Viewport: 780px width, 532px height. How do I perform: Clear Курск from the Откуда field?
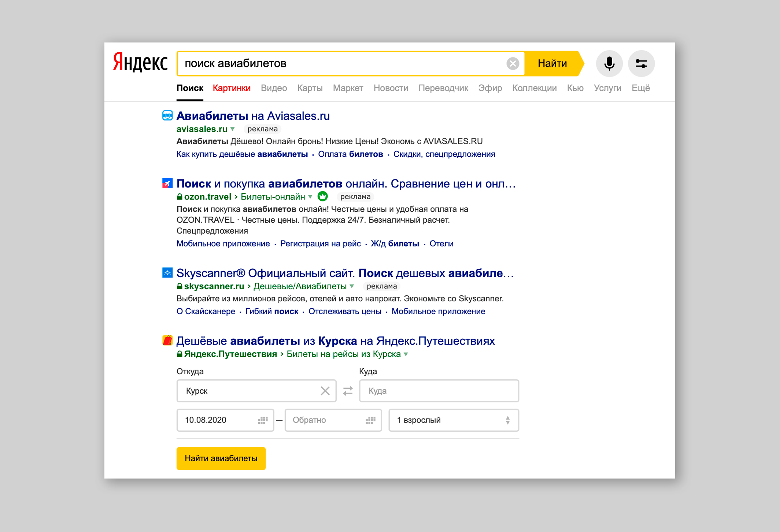pyautogui.click(x=325, y=391)
